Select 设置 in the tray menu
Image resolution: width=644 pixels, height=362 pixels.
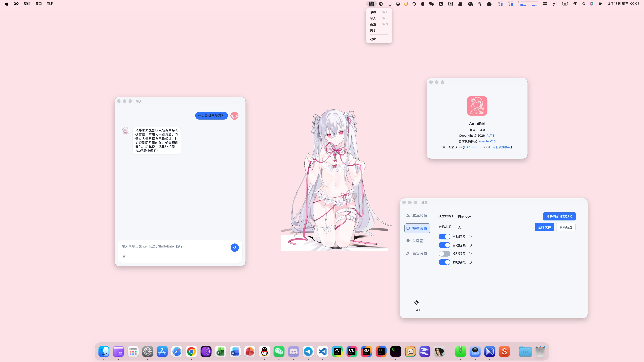379,24
